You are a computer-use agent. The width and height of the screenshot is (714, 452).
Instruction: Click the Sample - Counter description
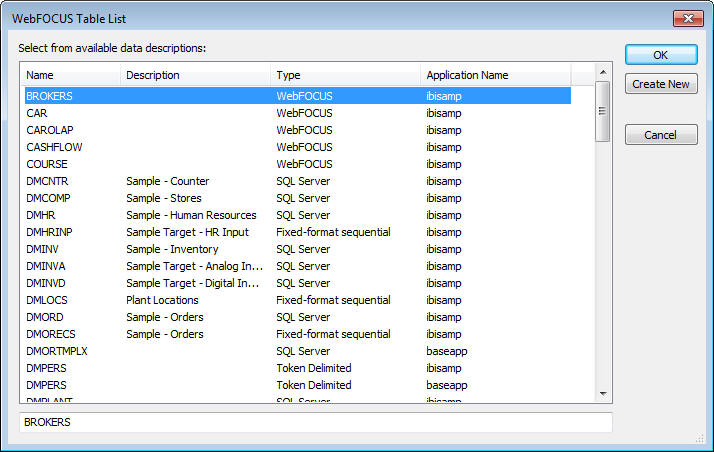pos(168,181)
